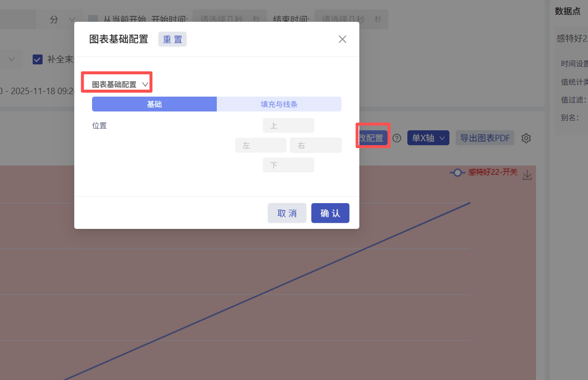Open chart settings gear icon
Viewport: 588px width, 380px height.
pos(526,138)
